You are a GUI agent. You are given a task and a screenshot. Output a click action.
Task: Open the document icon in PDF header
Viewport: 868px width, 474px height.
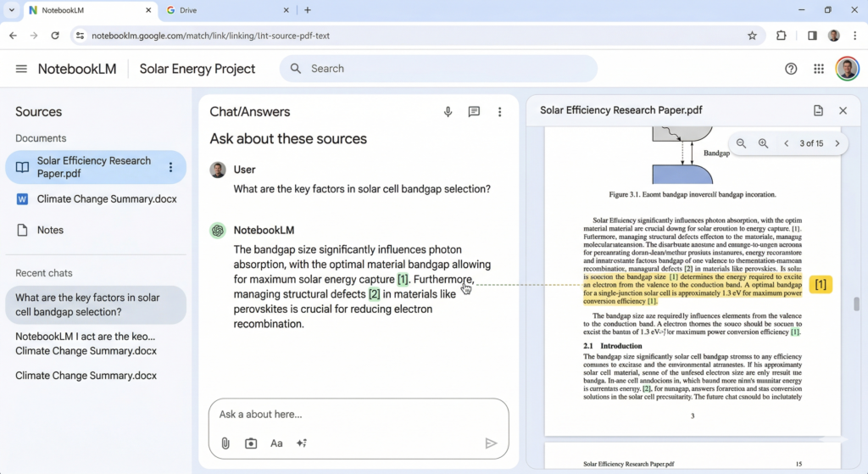point(818,111)
